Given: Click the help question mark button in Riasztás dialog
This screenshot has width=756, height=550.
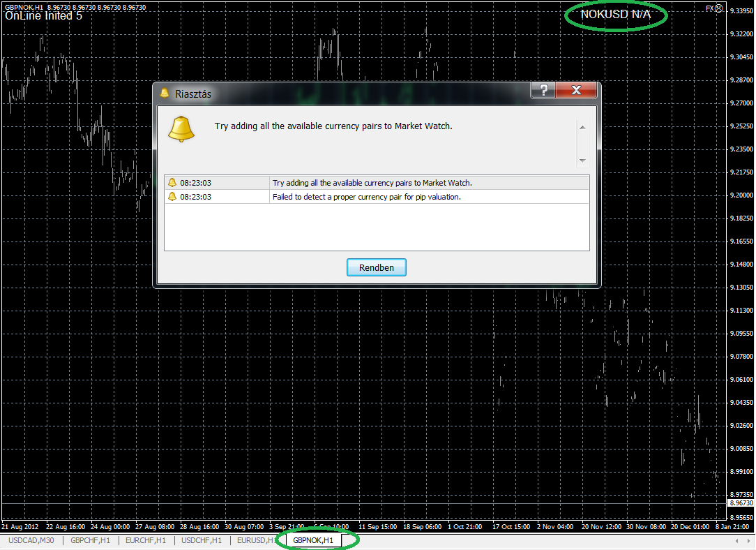Looking at the screenshot, I should click(543, 90).
